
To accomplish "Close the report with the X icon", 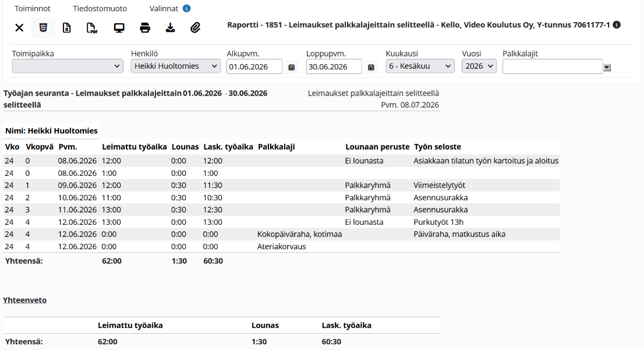I will coord(19,27).
